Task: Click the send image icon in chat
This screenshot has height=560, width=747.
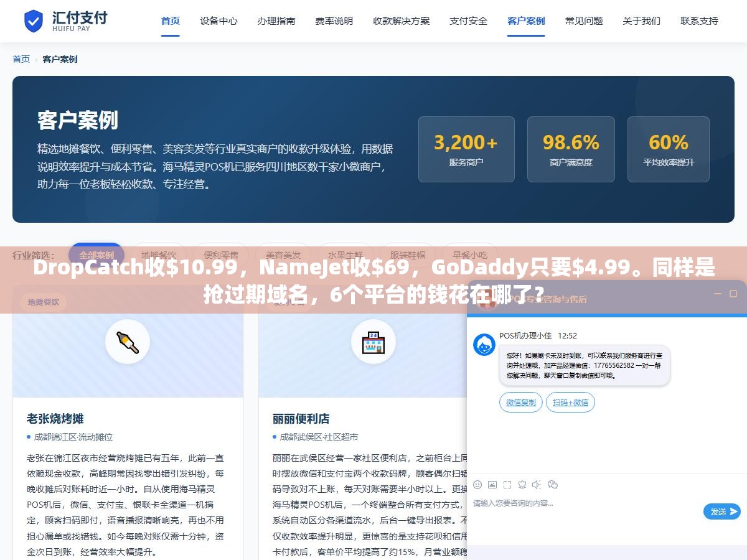Action: pos(492,485)
